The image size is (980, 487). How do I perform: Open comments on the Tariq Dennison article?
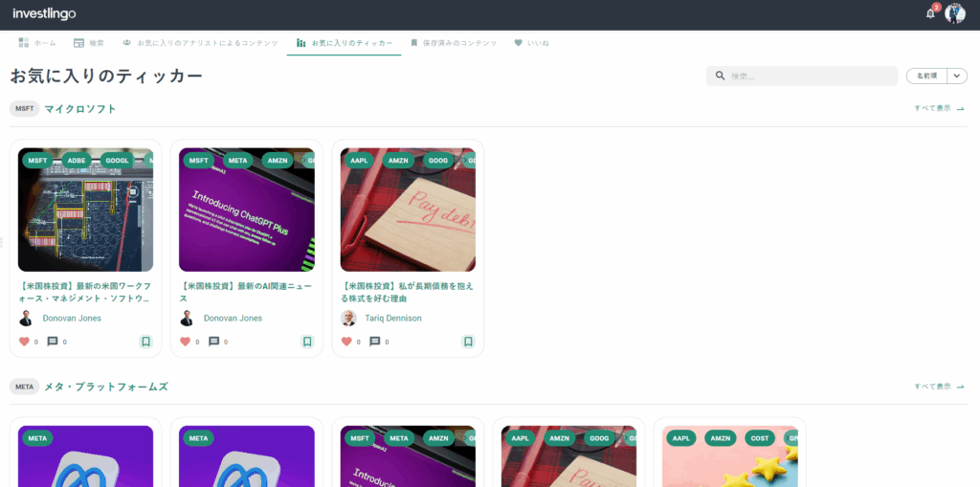point(375,342)
